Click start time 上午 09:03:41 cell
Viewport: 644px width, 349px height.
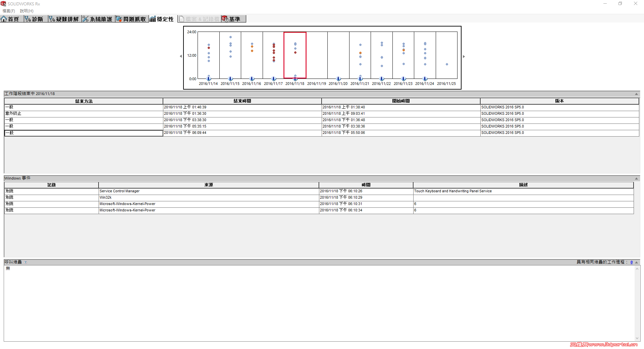[x=401, y=114]
